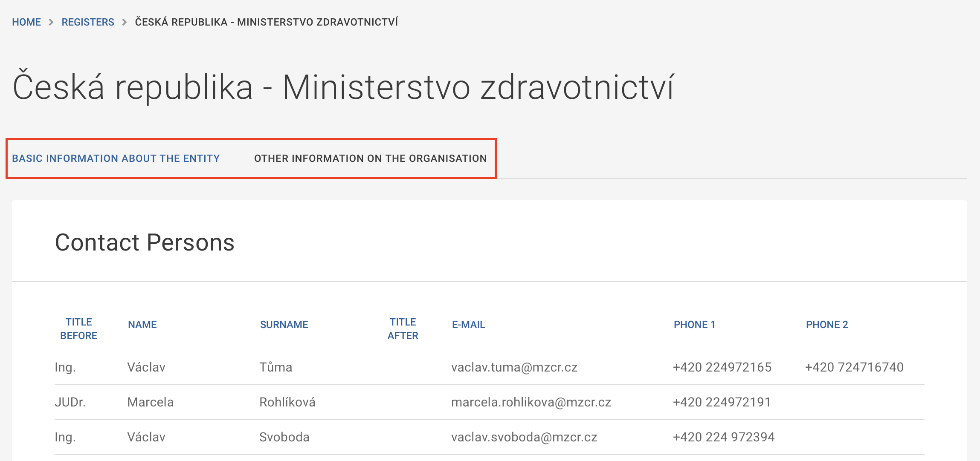
Task: Click PHONE 2 column header
Action: point(826,325)
